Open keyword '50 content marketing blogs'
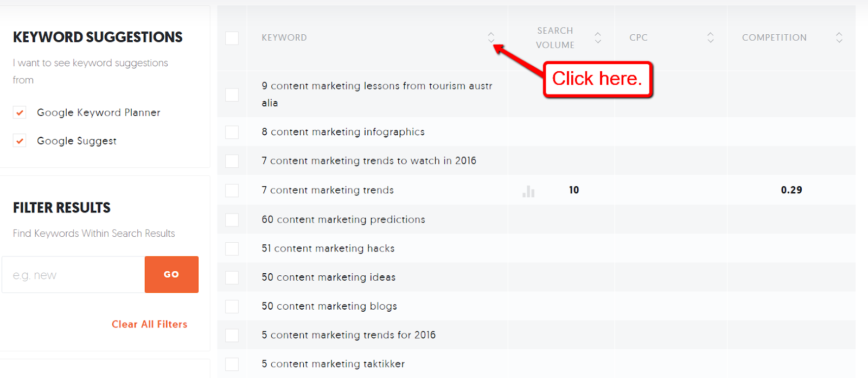Viewport: 868px width, 378px height. pyautogui.click(x=329, y=306)
